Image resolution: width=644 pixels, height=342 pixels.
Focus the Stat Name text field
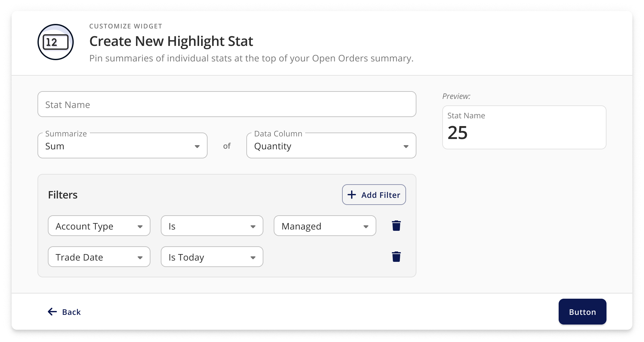[x=227, y=104]
